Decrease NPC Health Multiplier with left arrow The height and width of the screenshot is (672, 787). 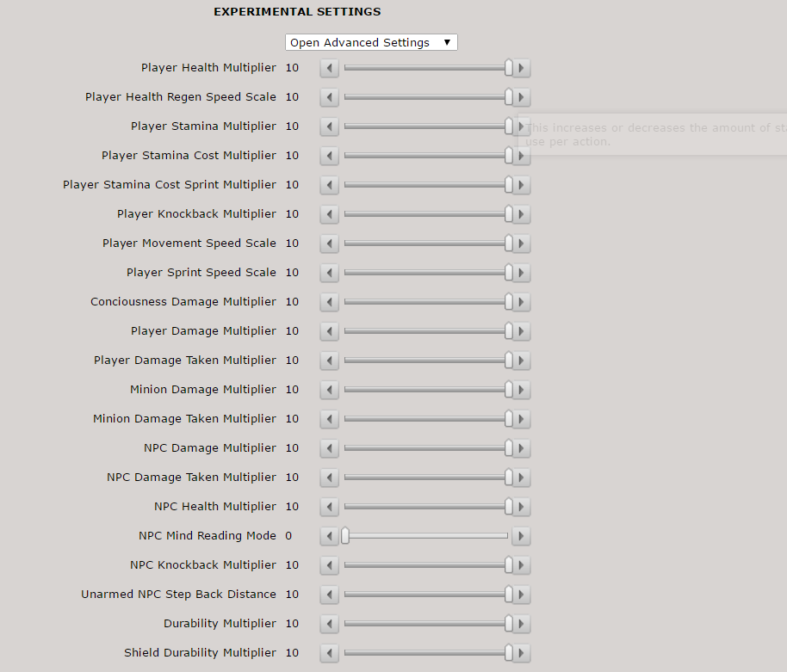tap(330, 507)
